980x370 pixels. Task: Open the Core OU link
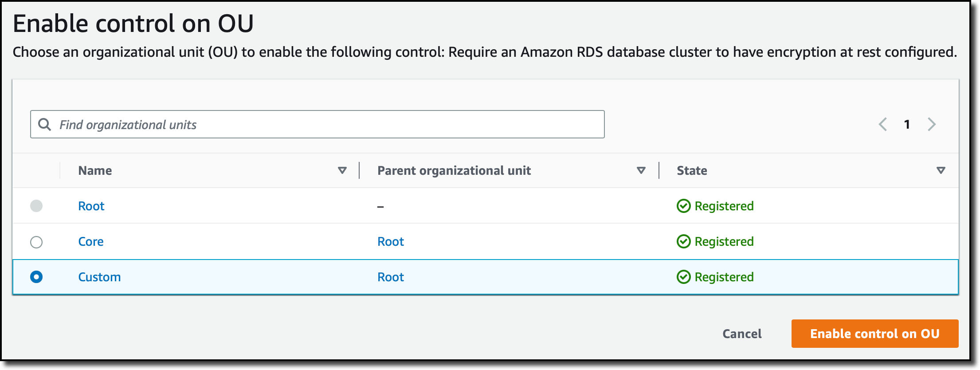tap(91, 241)
